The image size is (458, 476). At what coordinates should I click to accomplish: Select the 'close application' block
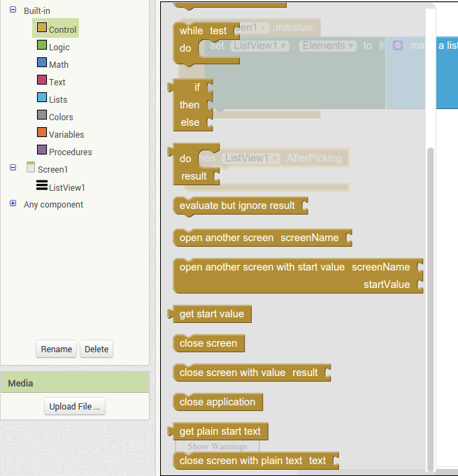(217, 402)
